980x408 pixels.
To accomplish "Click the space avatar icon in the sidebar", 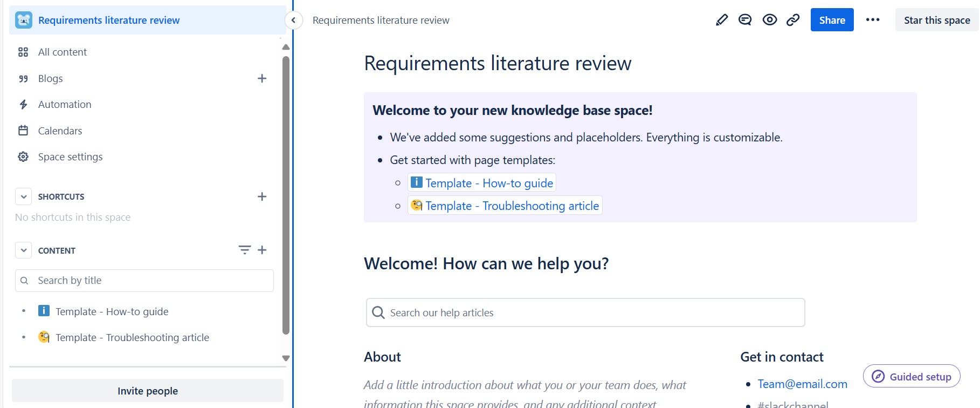I will point(24,20).
